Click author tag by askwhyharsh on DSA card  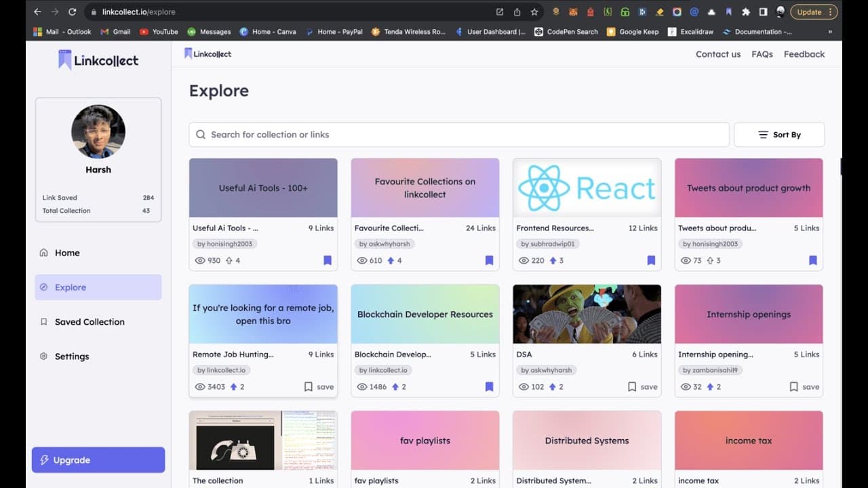(x=547, y=370)
